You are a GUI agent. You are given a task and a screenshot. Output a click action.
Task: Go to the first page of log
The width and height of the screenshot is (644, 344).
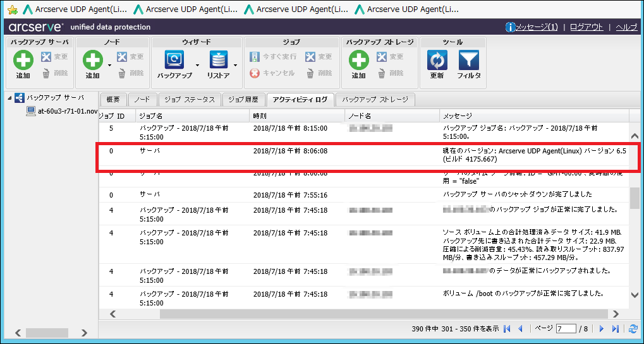click(507, 328)
